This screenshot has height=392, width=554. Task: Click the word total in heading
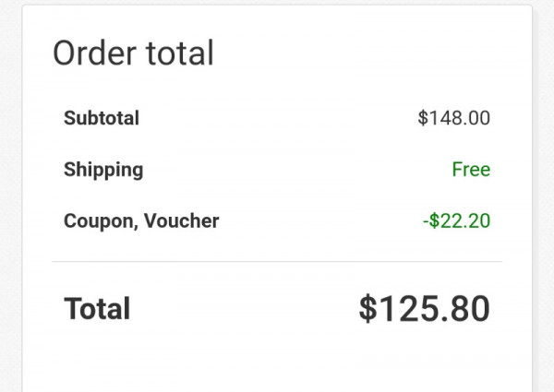coord(180,53)
